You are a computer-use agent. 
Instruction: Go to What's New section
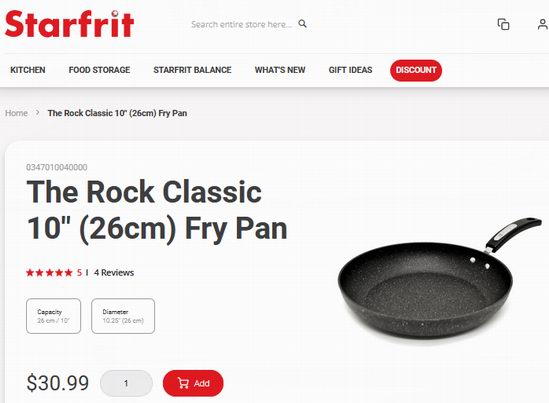coord(280,70)
